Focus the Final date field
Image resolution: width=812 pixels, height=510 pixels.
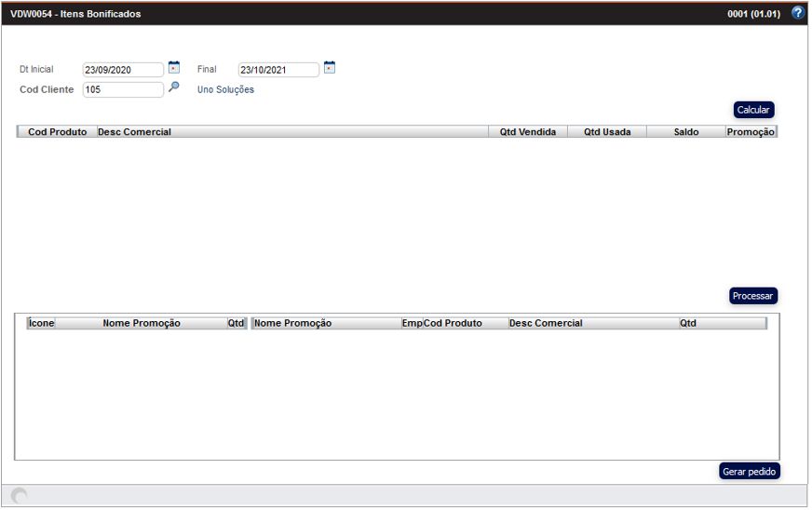click(278, 70)
